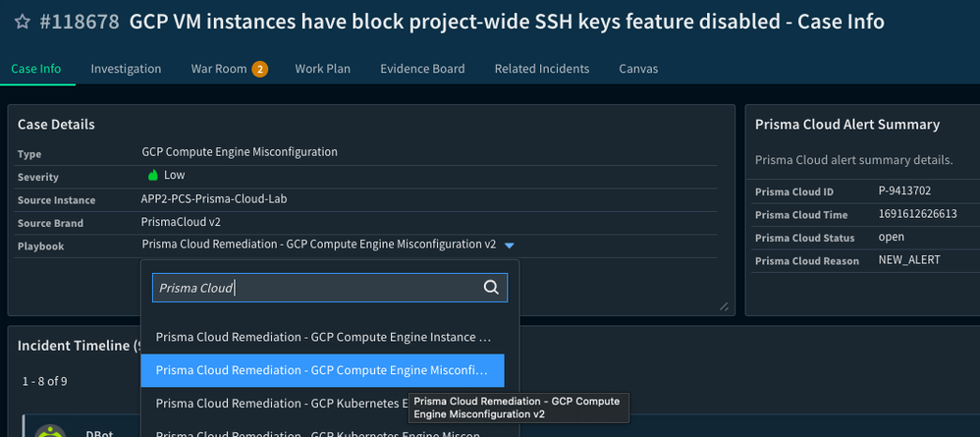This screenshot has height=437, width=980.
Task: Click the playbook search input field
Action: pos(314,288)
